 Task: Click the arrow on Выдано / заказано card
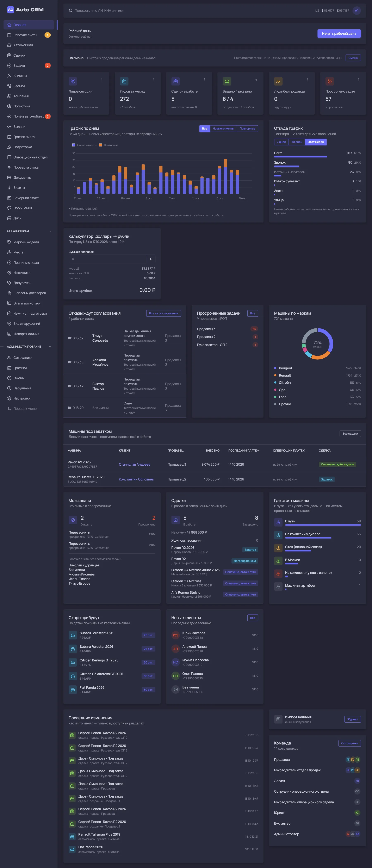256,80
